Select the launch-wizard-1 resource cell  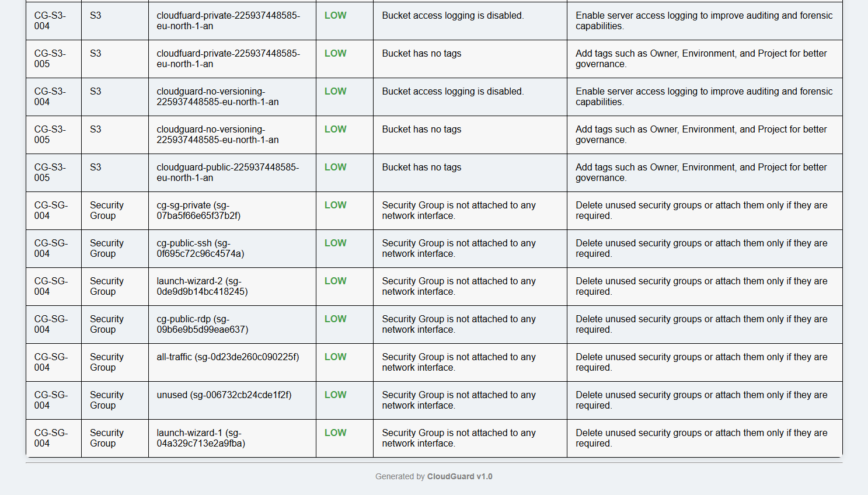coord(232,438)
